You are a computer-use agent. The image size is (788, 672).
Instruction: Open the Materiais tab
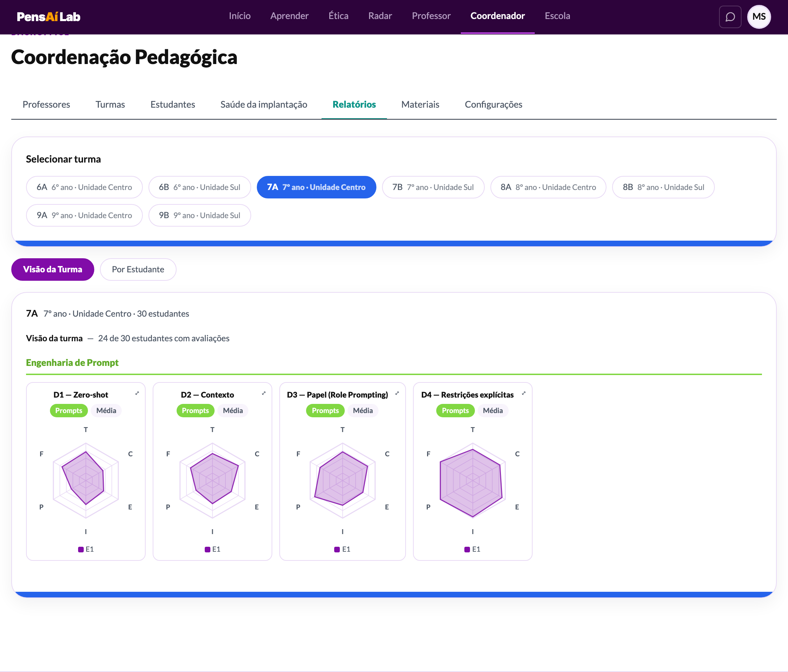tap(420, 104)
